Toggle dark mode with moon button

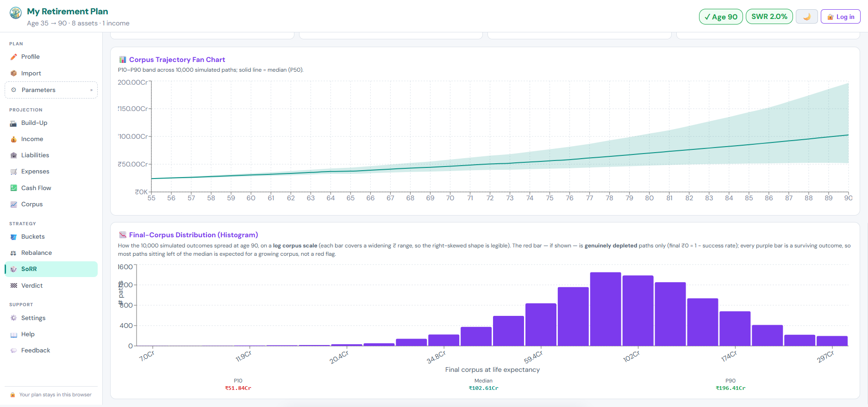click(807, 17)
